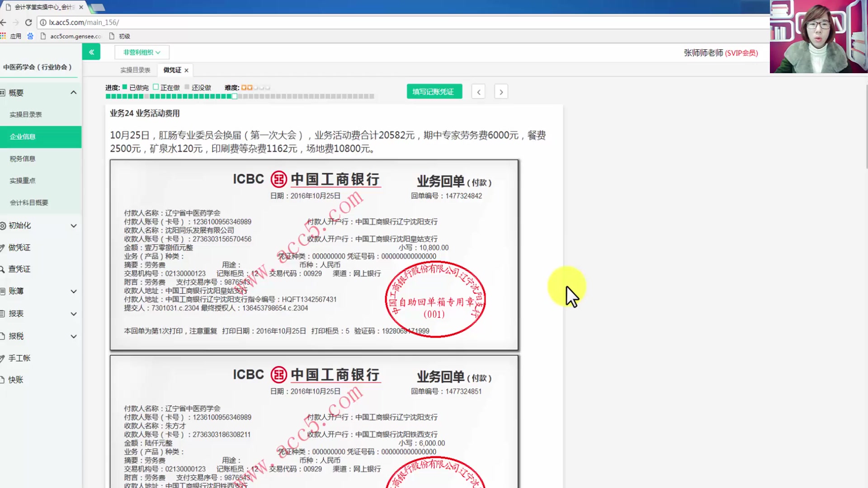The image size is (868, 488).
Task: Open the 初级 bookmark
Action: (x=120, y=36)
